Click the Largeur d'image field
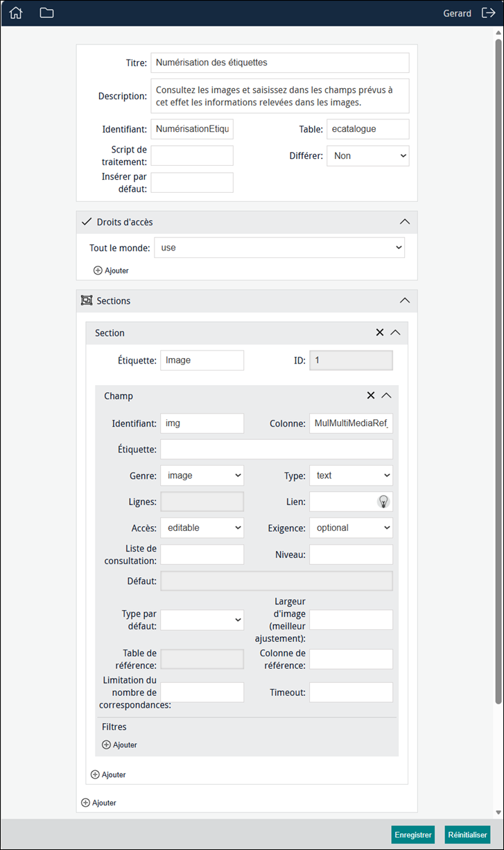Image resolution: width=504 pixels, height=850 pixels. click(x=351, y=620)
